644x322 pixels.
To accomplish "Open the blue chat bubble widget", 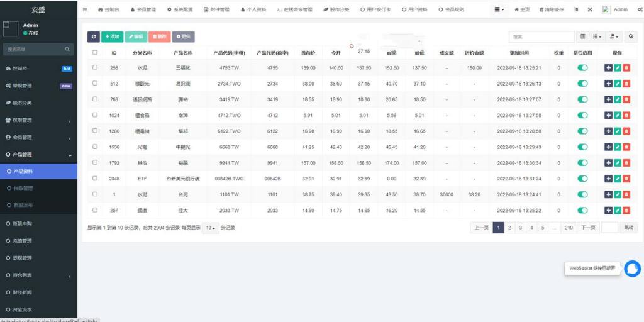I will pyautogui.click(x=632, y=269).
